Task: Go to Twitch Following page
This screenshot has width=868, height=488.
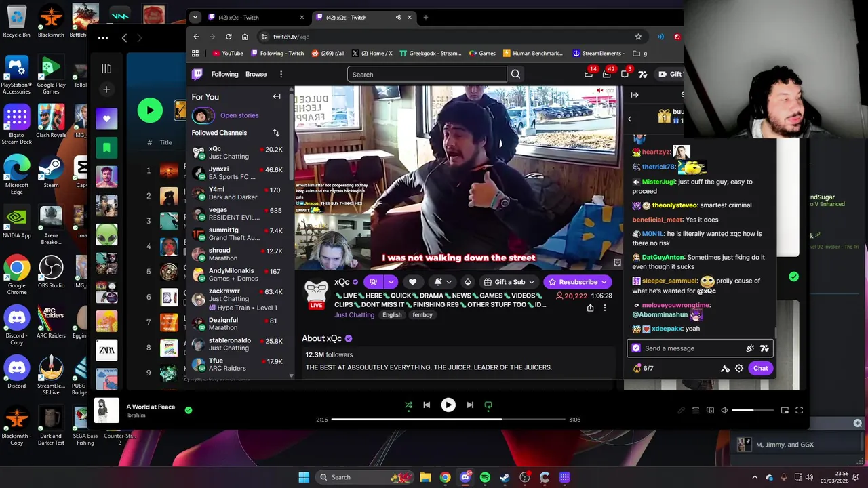Action: (x=224, y=74)
